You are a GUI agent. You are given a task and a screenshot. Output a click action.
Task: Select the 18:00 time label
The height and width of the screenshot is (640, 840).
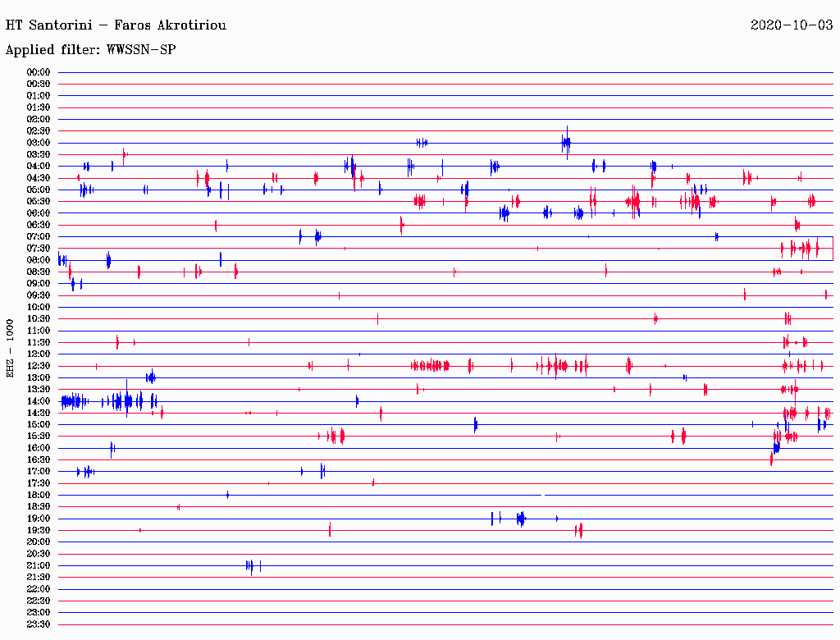click(x=38, y=496)
